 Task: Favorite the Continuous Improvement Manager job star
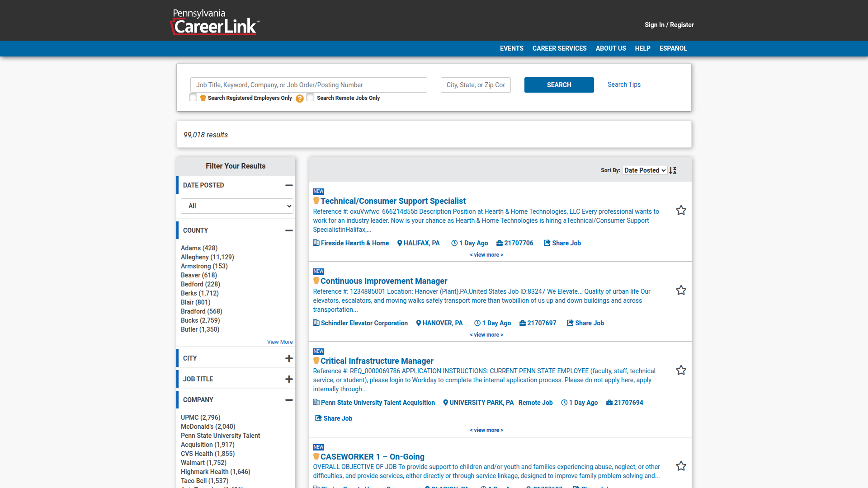681,290
